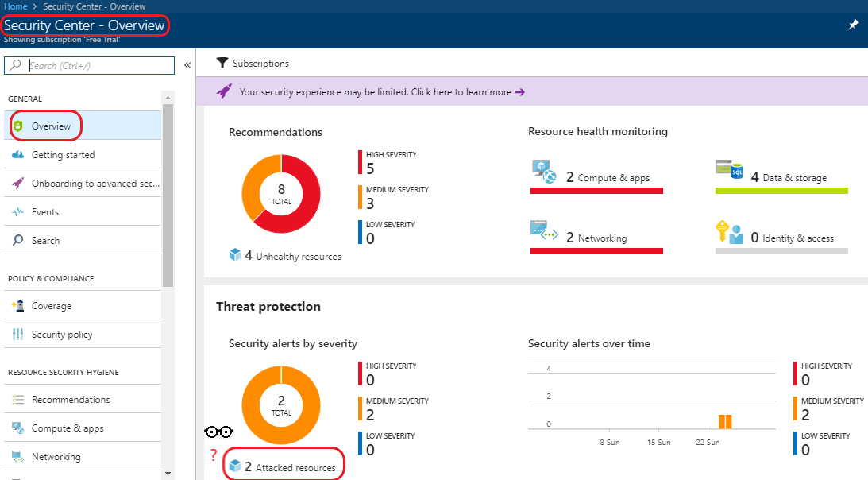Click the Getting started cloud icon
The width and height of the screenshot is (868, 480).
click(18, 155)
